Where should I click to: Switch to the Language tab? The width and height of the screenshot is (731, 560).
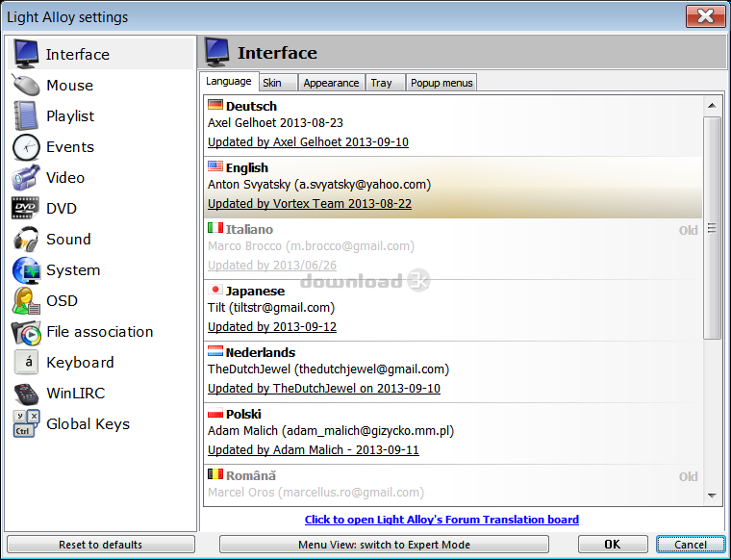tap(229, 81)
